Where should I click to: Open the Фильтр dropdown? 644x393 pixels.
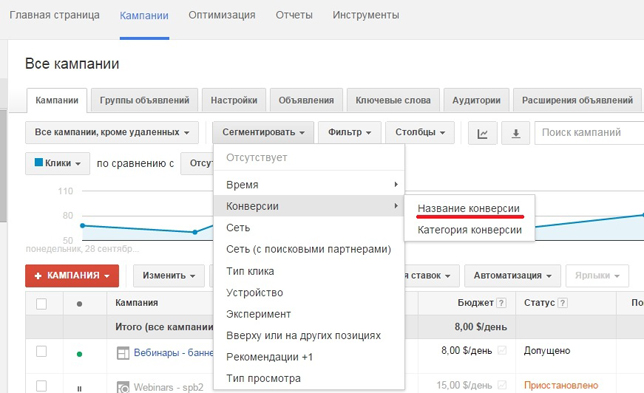(x=350, y=132)
